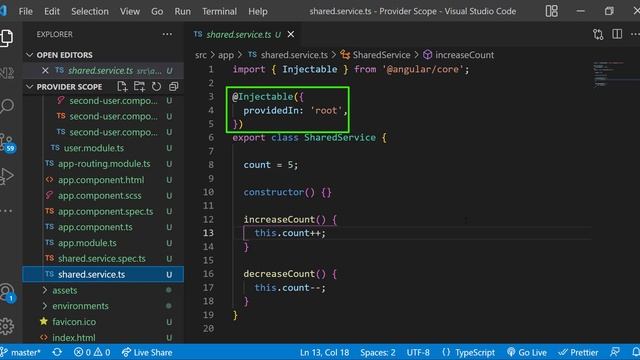The image size is (640, 360).
Task: Open app.module.ts file
Action: click(x=87, y=243)
